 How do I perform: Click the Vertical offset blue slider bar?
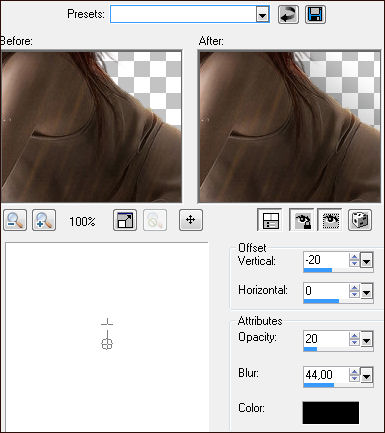[x=318, y=270]
